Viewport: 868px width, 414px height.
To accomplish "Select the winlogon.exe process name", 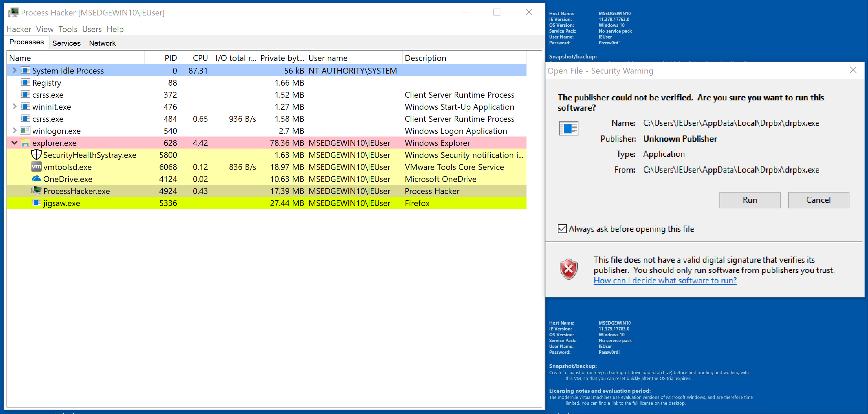I will pyautogui.click(x=56, y=131).
